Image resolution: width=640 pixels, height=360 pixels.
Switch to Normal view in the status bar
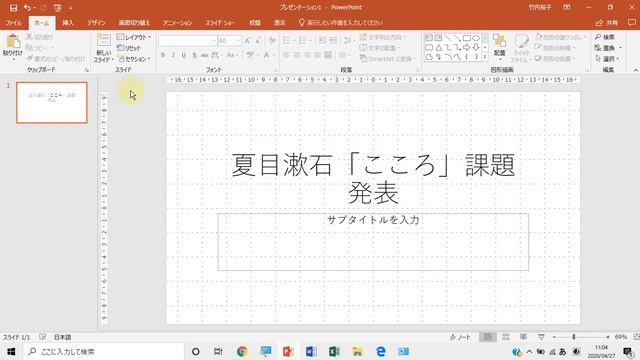(488, 337)
